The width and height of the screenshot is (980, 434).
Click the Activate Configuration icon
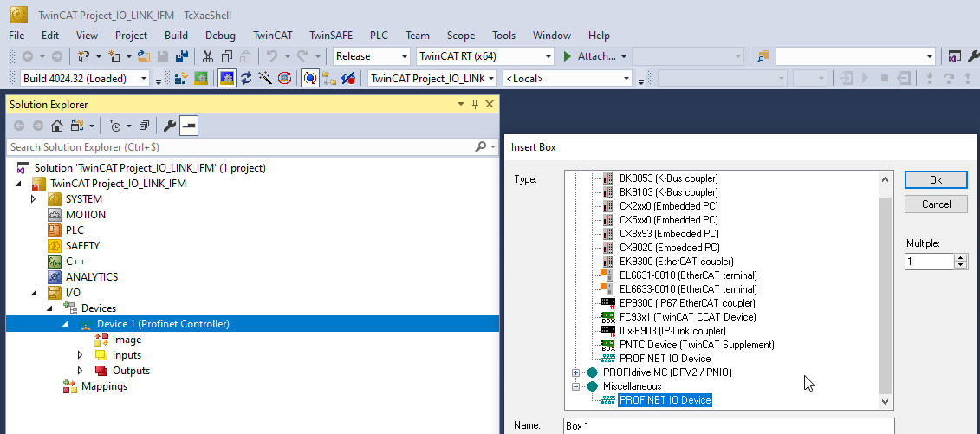point(182,78)
